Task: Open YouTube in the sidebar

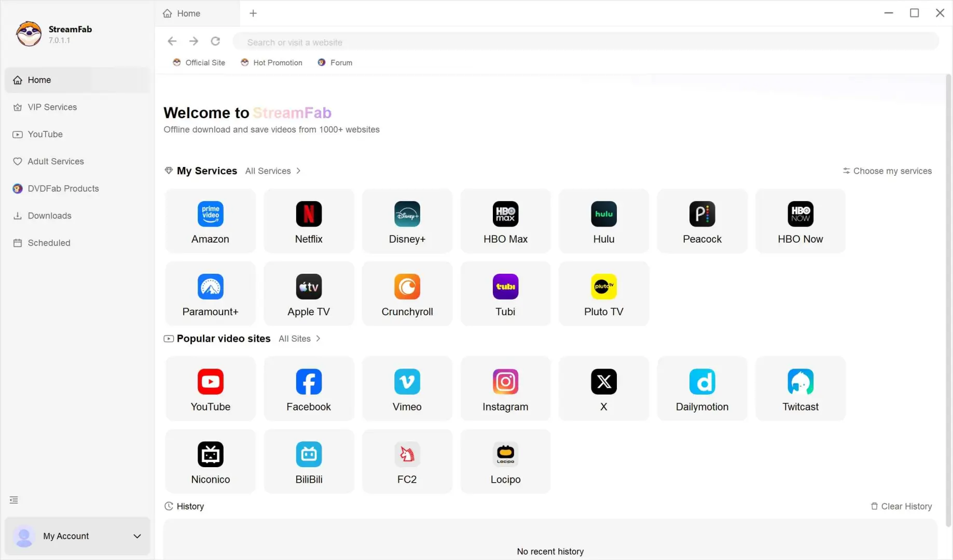Action: coord(78,134)
